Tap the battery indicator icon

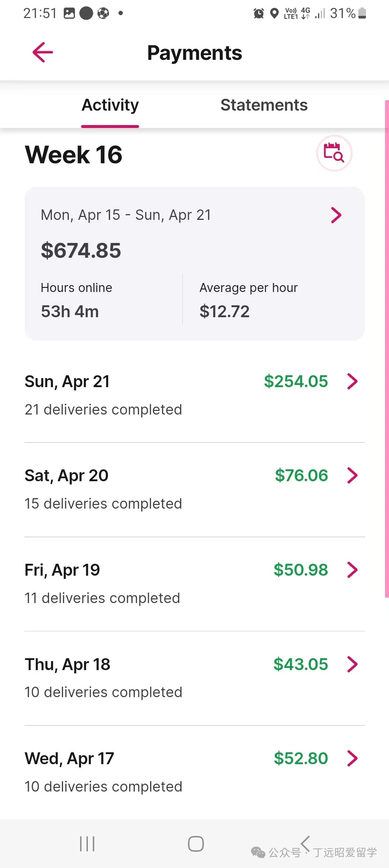[x=362, y=13]
